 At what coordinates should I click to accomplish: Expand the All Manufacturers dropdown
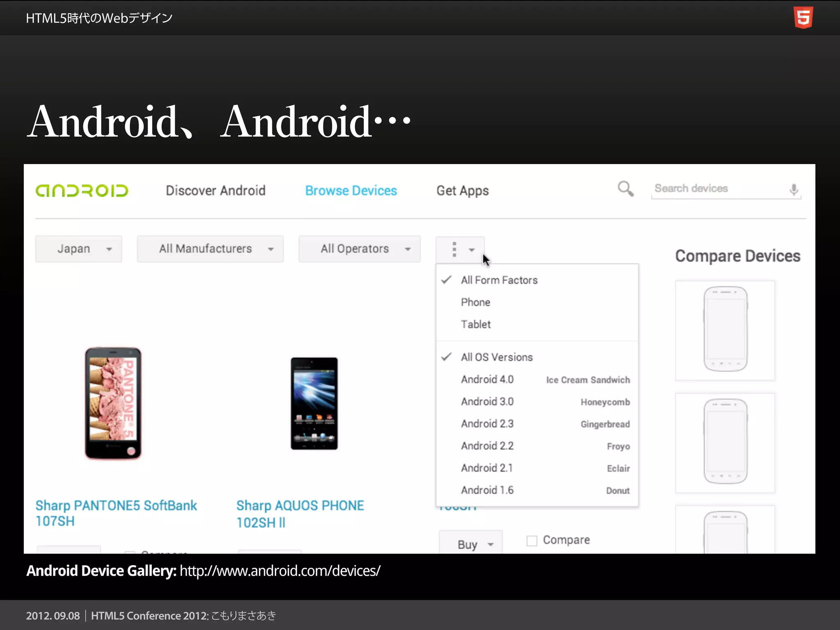(x=210, y=249)
